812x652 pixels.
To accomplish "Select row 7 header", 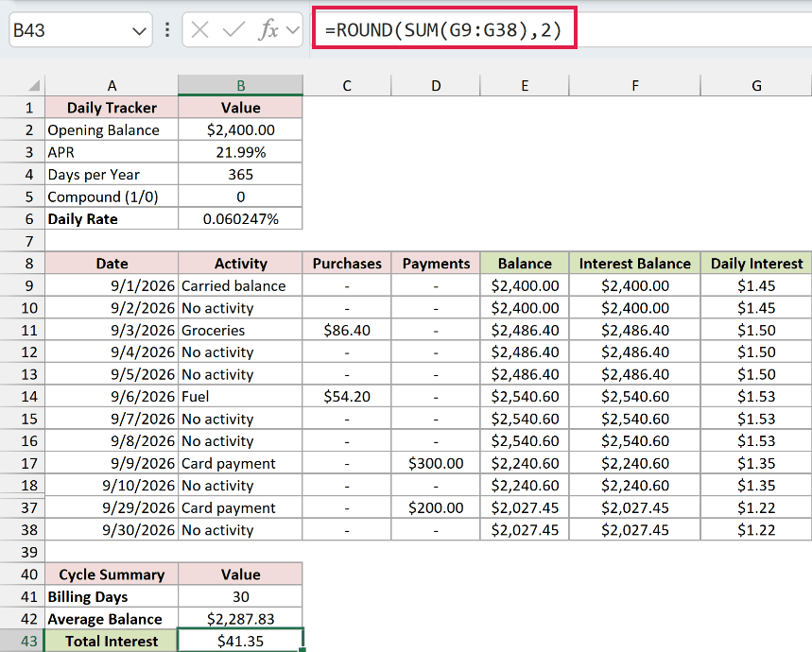I will click(23, 241).
